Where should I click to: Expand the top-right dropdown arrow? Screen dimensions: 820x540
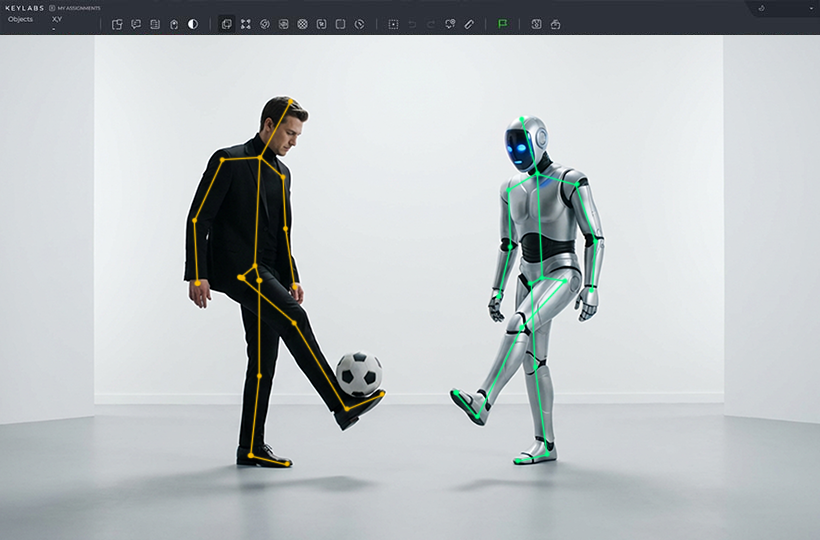811,8
